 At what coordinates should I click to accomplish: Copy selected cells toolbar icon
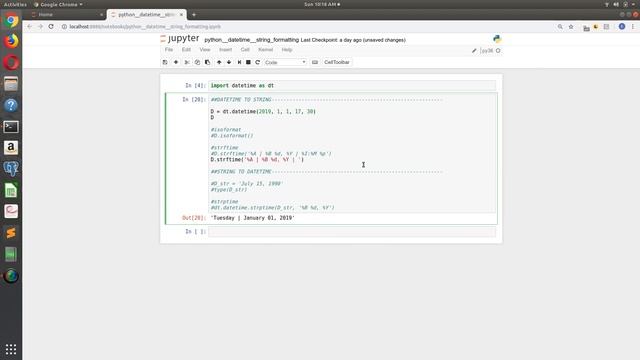tap(197, 62)
